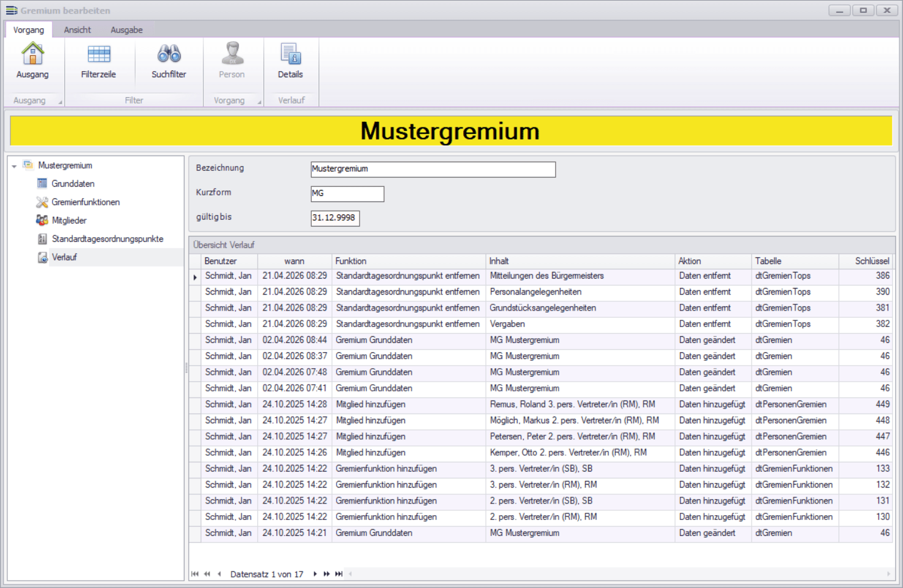Select Verlauf in the navigation tree
The height and width of the screenshot is (588, 903).
[x=64, y=257]
